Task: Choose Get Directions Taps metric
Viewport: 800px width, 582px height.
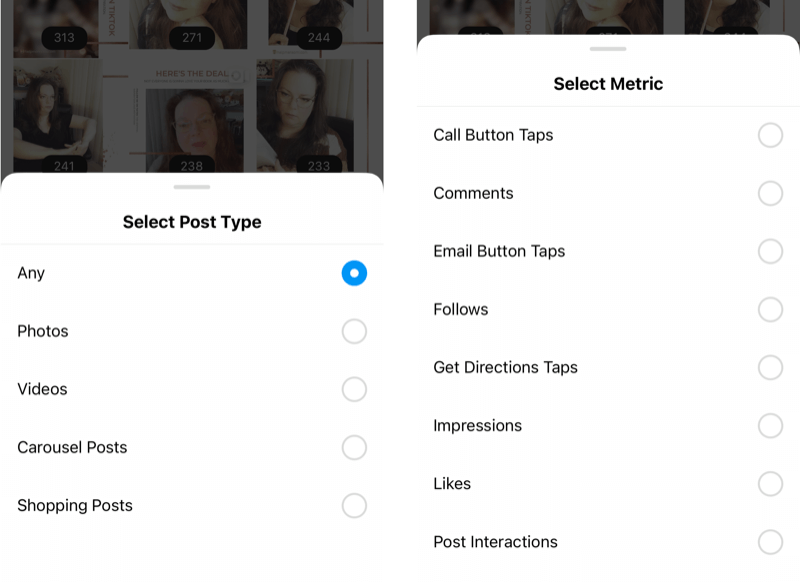Action: point(770,367)
